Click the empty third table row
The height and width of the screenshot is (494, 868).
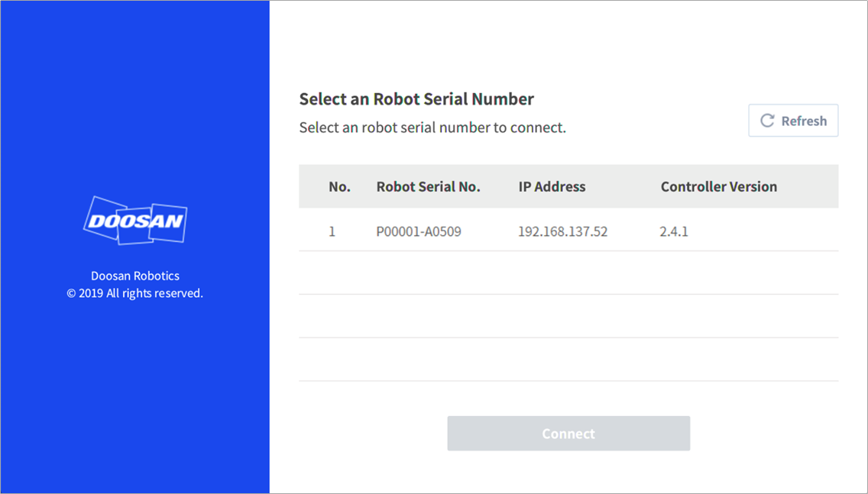point(568,316)
